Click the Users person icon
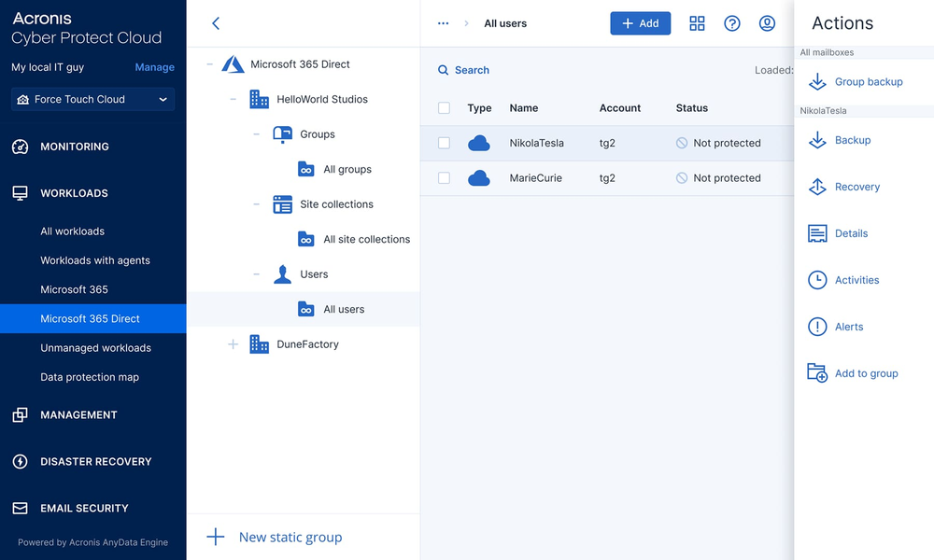This screenshot has height=560, width=934. click(282, 274)
